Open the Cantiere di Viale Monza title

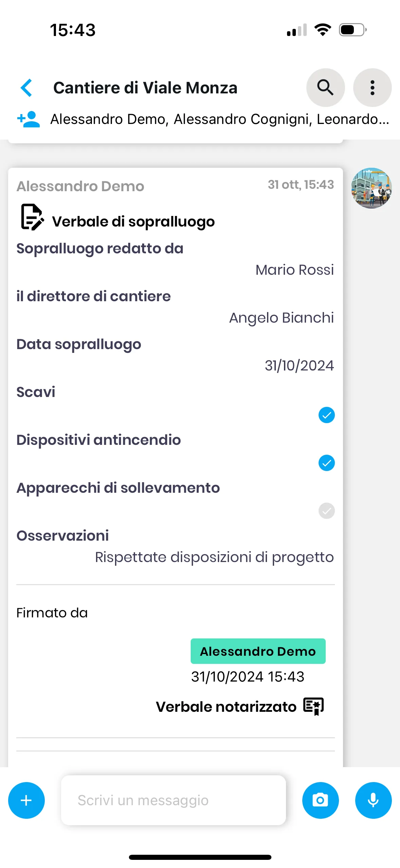point(145,88)
